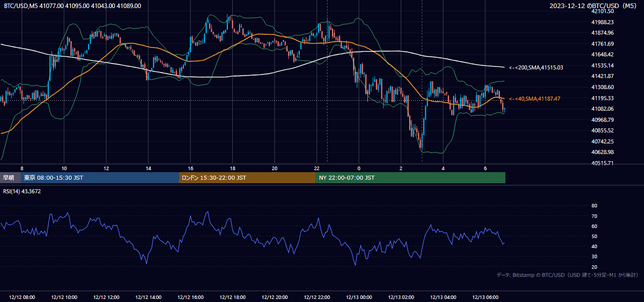Click the hour tick 20 under price chart
644x302 pixels.
click(275, 168)
